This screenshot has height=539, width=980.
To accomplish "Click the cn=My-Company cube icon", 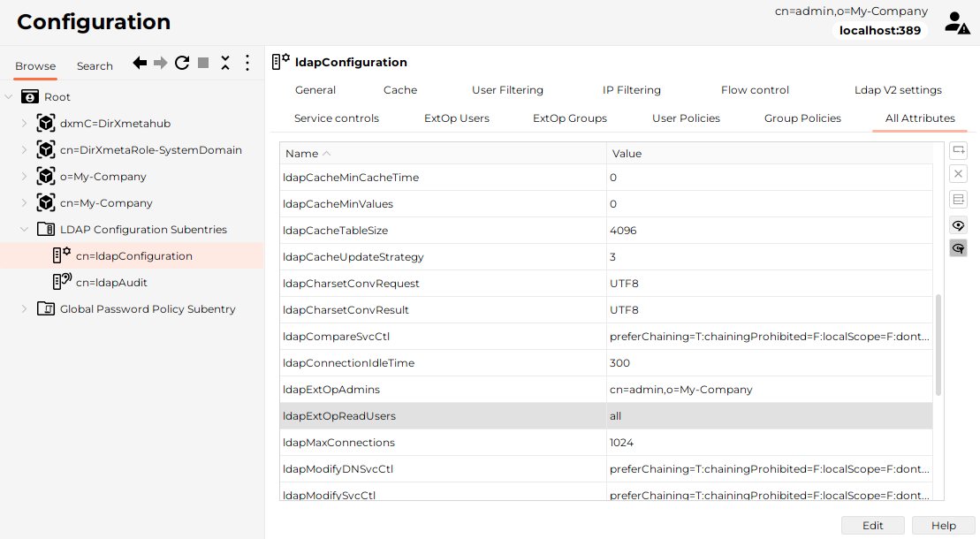I will point(46,202).
